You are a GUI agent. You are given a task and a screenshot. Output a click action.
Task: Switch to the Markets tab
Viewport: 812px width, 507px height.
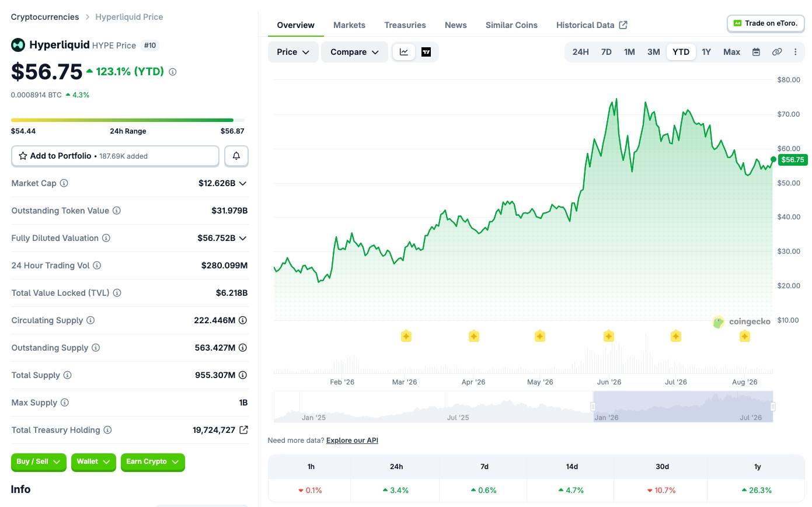tap(349, 25)
